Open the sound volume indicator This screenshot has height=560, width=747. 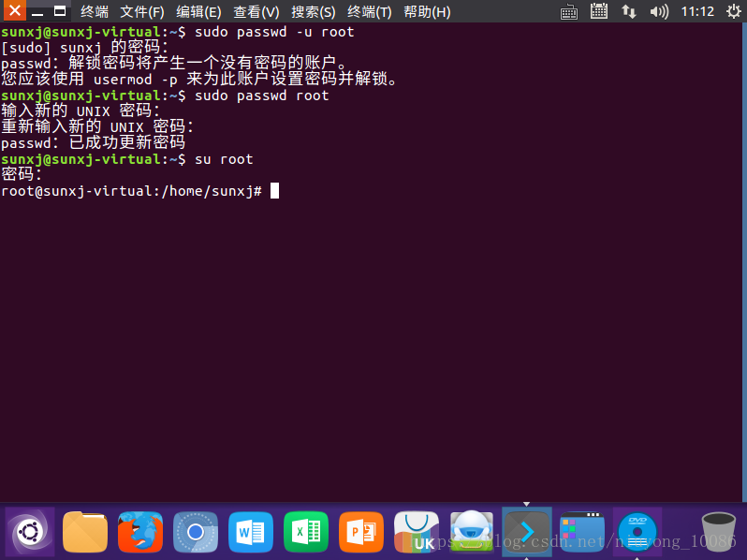tap(659, 11)
